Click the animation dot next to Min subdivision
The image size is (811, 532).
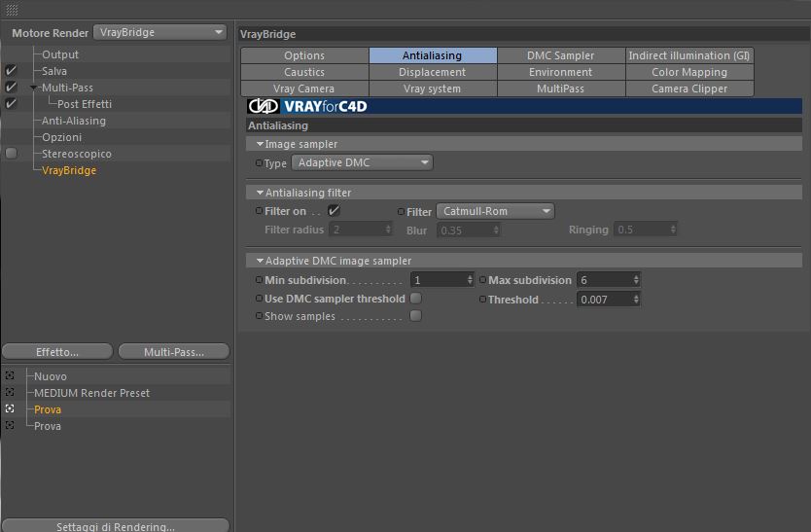(259, 279)
